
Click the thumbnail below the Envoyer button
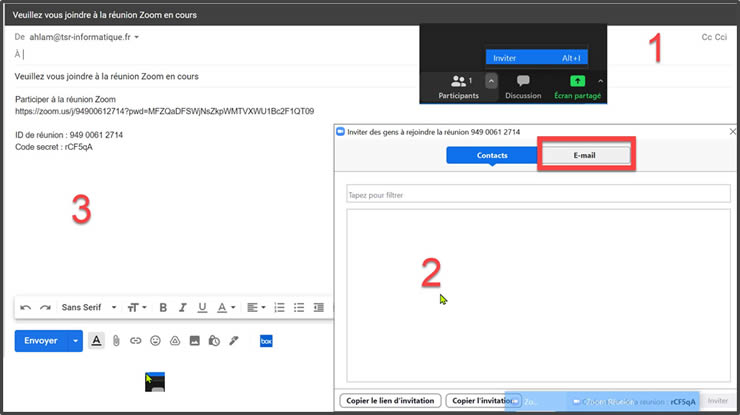pos(155,382)
